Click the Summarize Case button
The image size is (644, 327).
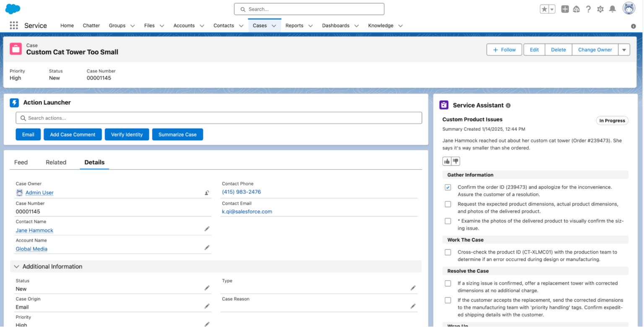click(178, 134)
